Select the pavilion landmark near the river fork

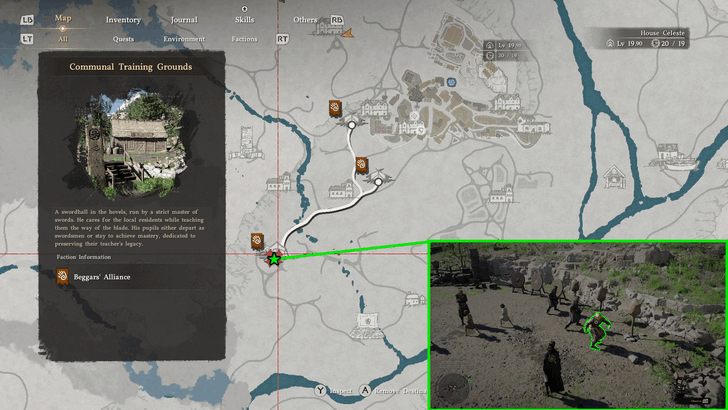pos(614,176)
